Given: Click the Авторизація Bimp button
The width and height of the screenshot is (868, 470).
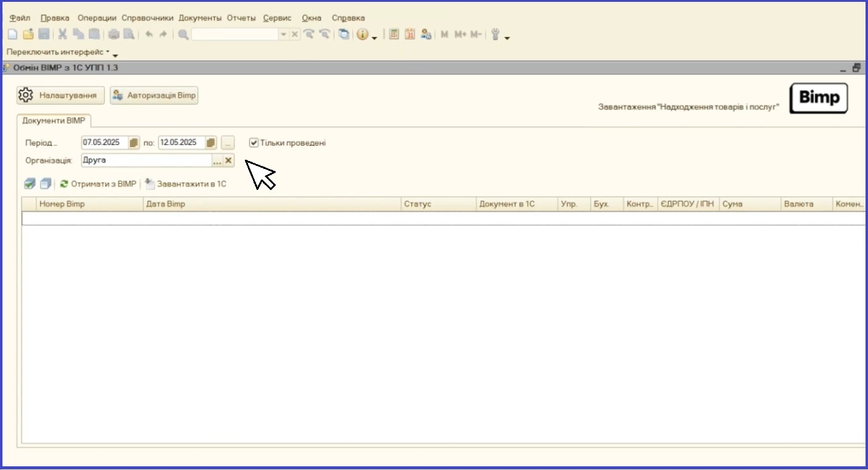Looking at the screenshot, I should (154, 96).
